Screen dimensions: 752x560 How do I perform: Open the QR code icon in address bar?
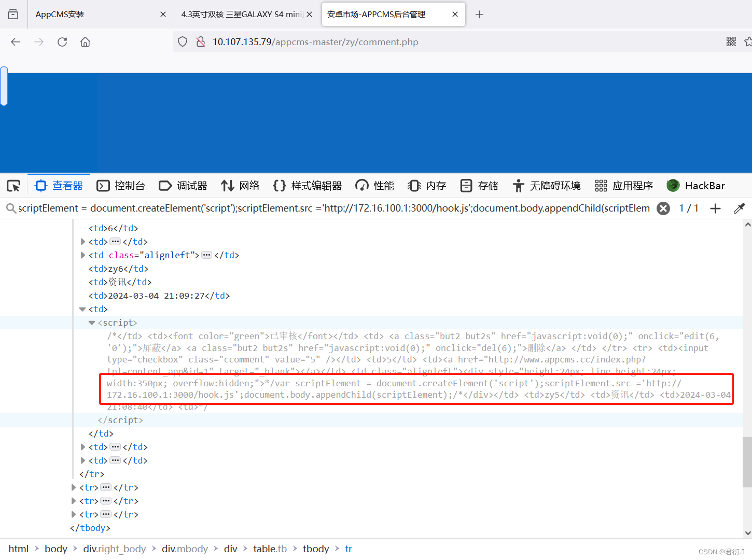(731, 42)
